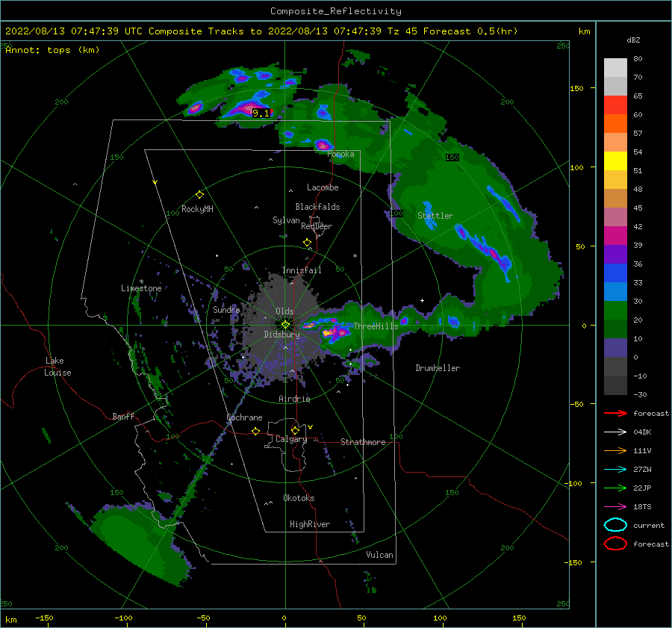Click the 18TS legend text
Viewport: 672px width, 628px height.
(642, 507)
